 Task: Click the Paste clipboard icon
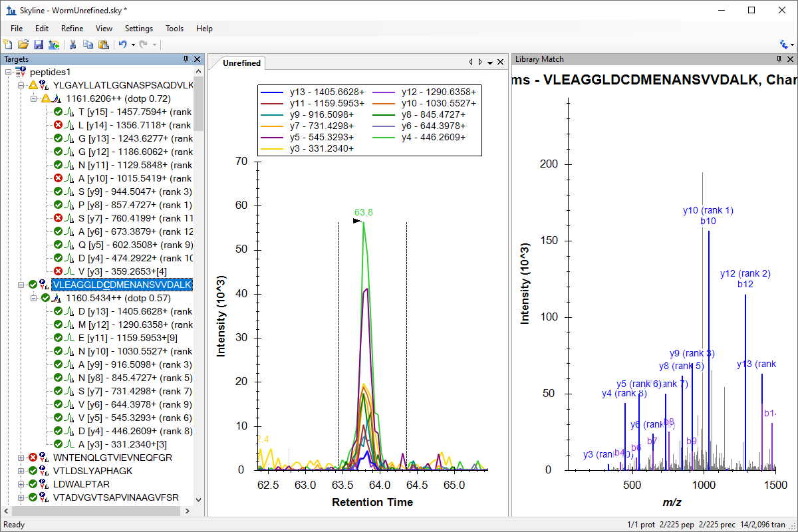[103, 45]
